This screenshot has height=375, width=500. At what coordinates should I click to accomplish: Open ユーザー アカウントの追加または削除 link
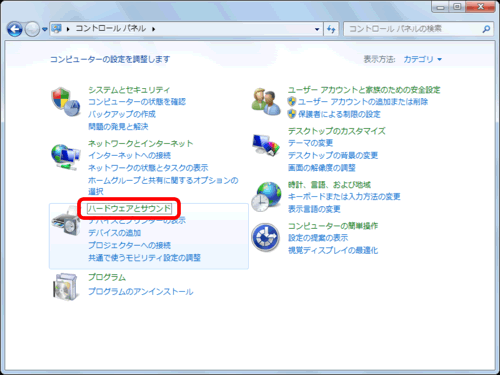(x=363, y=102)
